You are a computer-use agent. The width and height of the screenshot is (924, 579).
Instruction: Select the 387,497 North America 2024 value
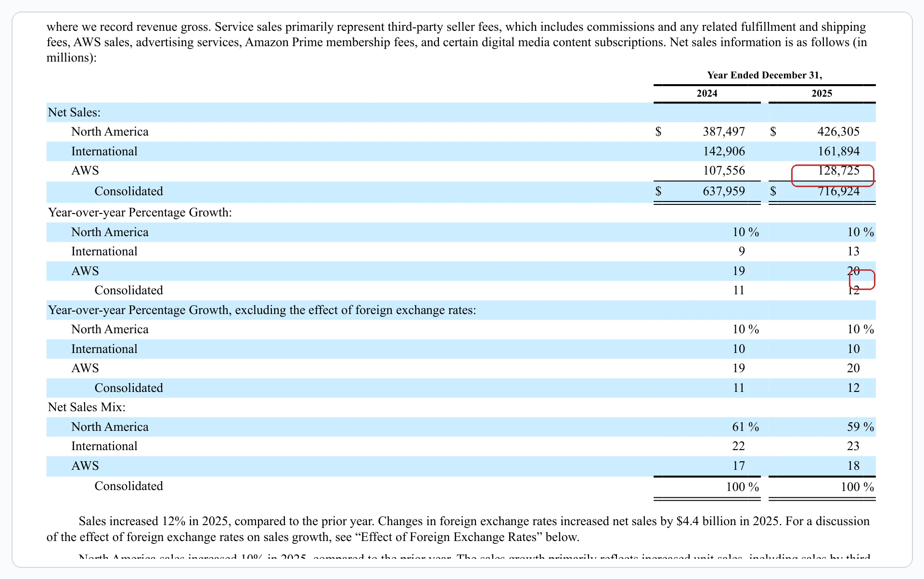pyautogui.click(x=725, y=131)
